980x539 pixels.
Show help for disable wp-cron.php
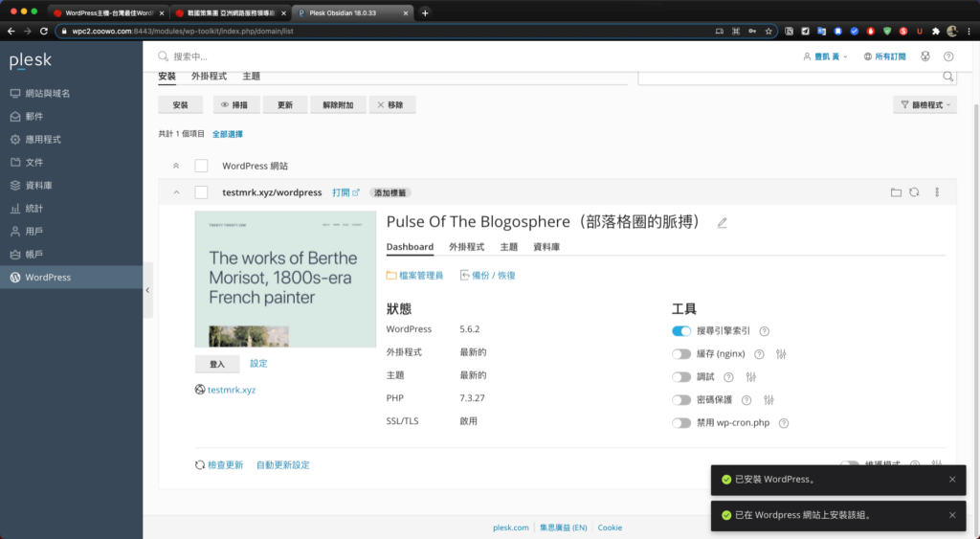click(x=784, y=423)
